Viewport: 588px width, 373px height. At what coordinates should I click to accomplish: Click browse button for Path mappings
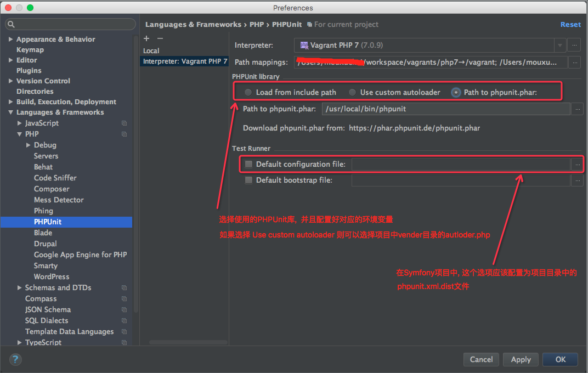pyautogui.click(x=574, y=63)
